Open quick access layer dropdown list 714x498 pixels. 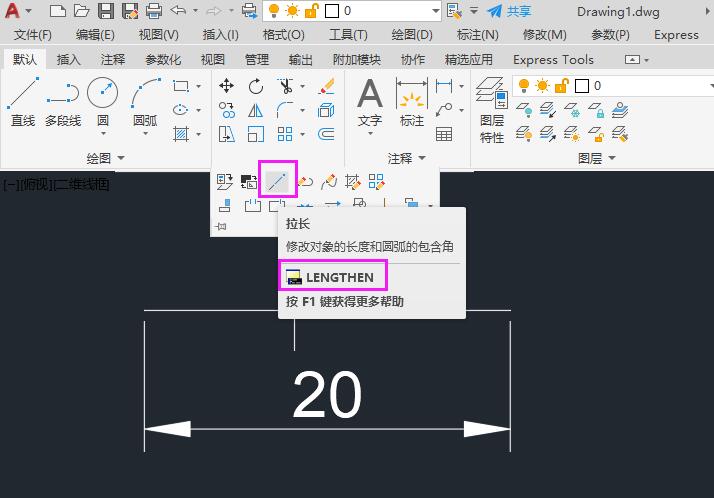[x=436, y=11]
